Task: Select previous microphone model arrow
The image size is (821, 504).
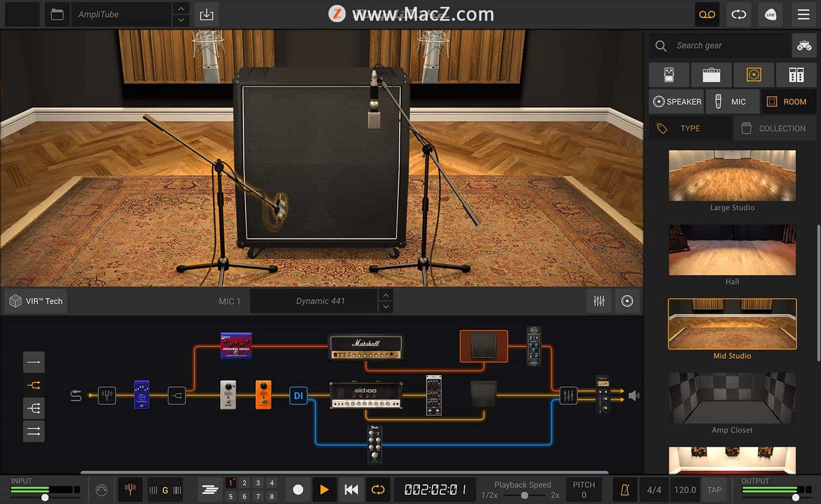Action: (x=386, y=295)
